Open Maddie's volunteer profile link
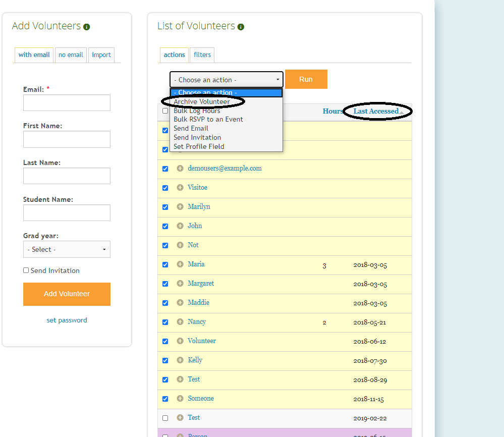The height and width of the screenshot is (437, 504). coord(199,303)
